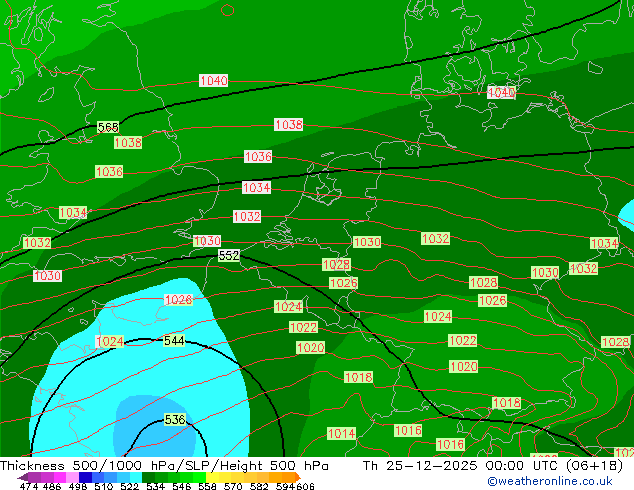Click the 510 legend value
The image size is (634, 490).
(x=104, y=486)
